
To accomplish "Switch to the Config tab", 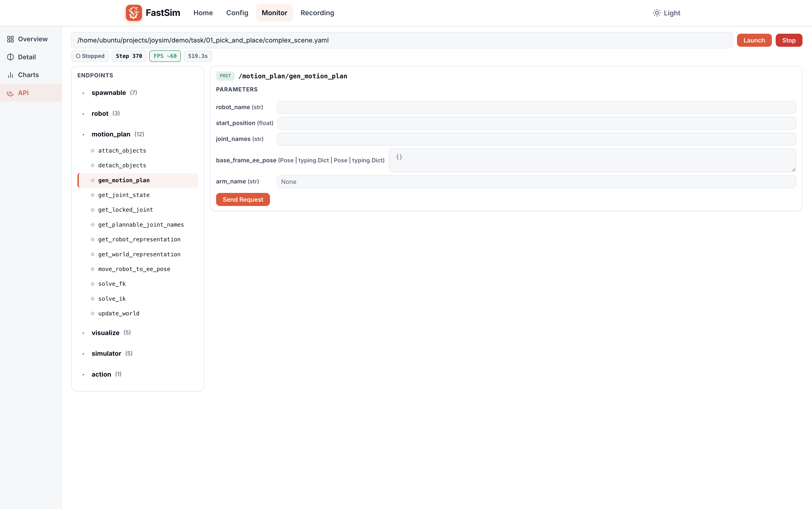I will tap(237, 13).
